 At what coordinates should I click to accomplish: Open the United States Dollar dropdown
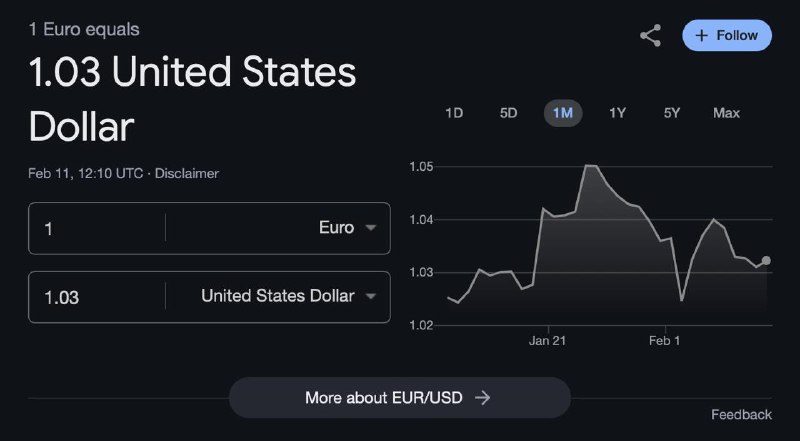(288, 297)
